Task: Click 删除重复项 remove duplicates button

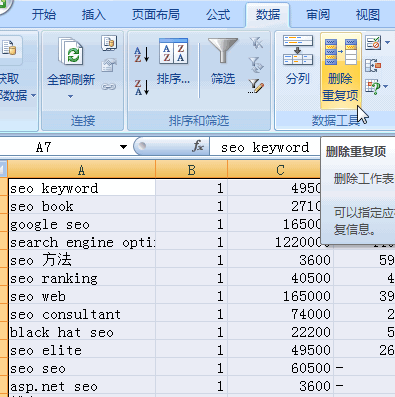Action: (x=340, y=71)
